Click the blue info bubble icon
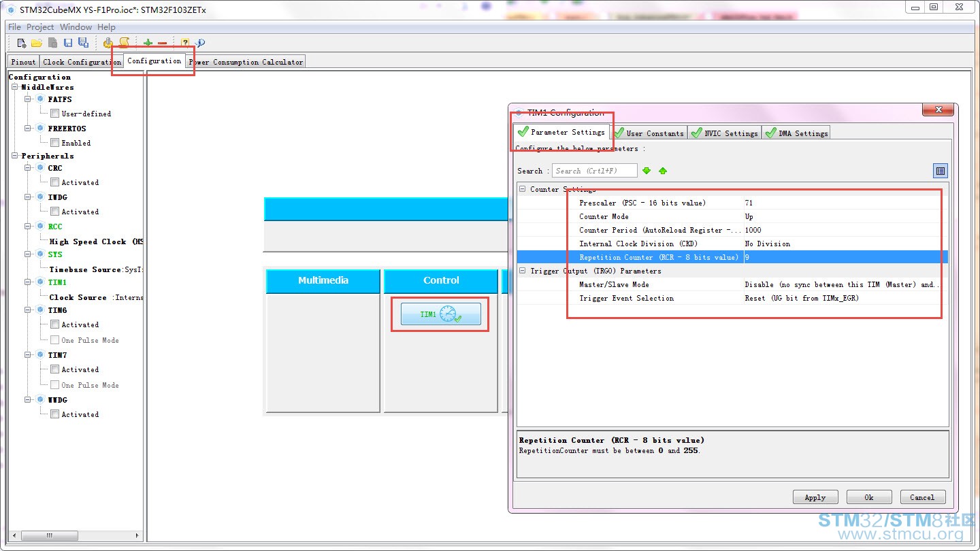 coord(200,43)
